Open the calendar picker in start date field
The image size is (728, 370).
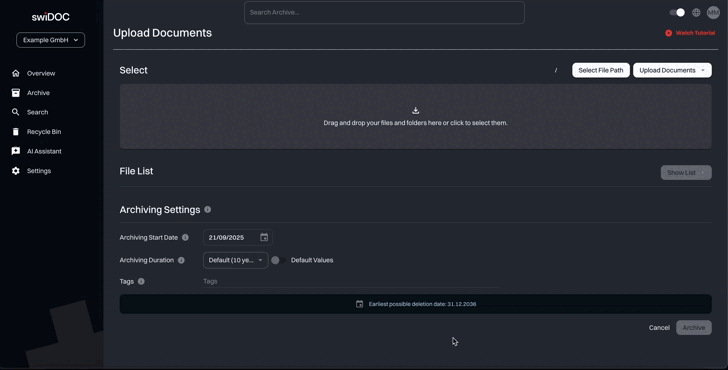264,237
